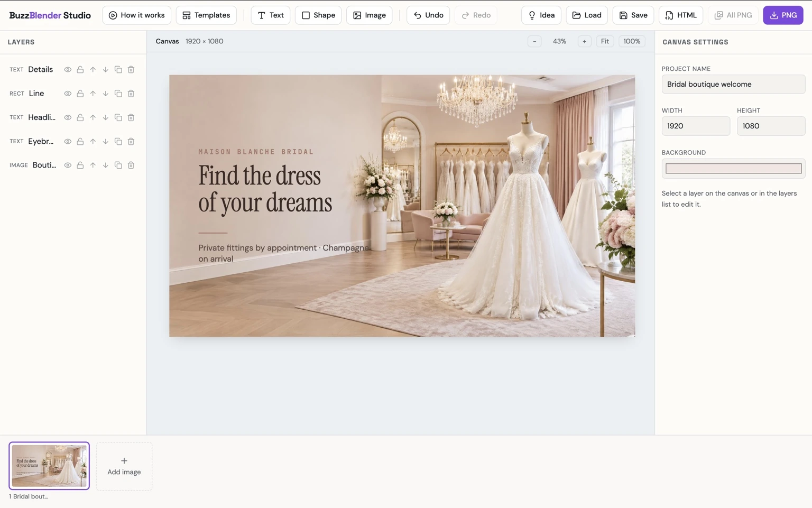812x508 pixels.
Task: Toggle visibility of the Headline layer
Action: (68, 117)
